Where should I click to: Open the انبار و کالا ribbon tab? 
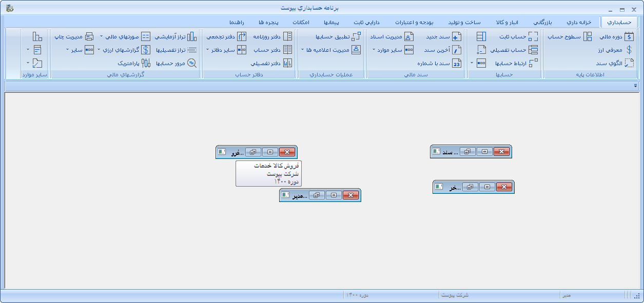click(x=508, y=23)
